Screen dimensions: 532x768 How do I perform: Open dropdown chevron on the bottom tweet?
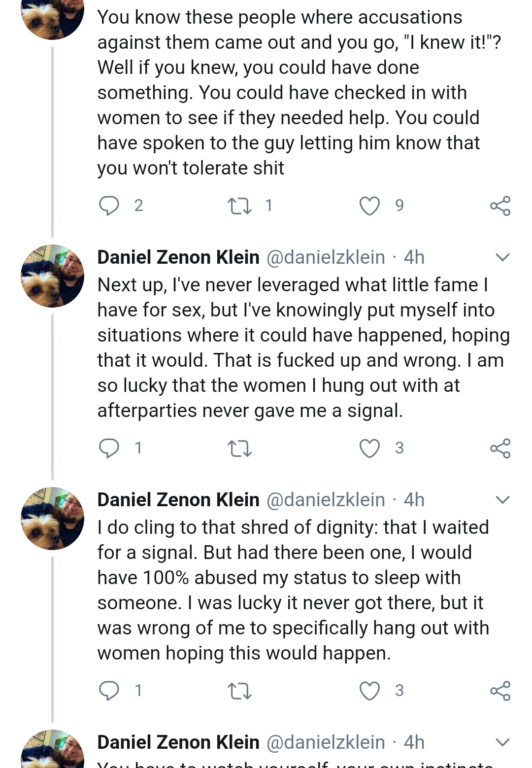(502, 742)
